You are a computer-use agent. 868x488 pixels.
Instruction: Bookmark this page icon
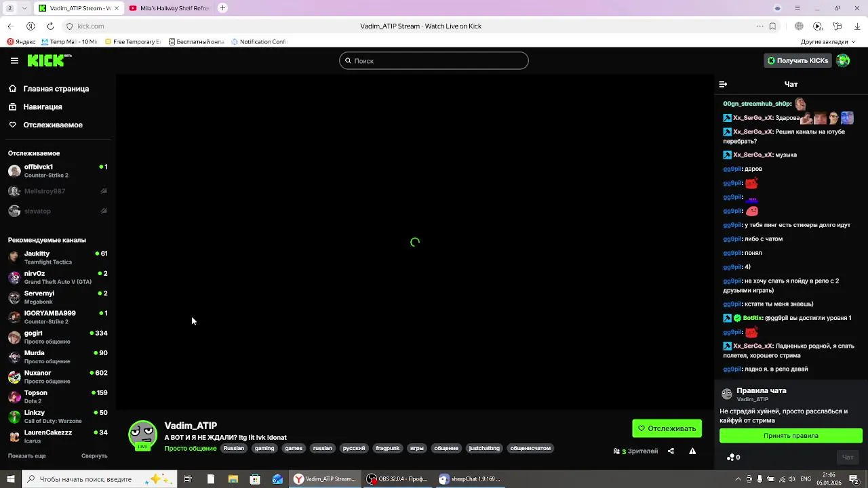tap(772, 26)
